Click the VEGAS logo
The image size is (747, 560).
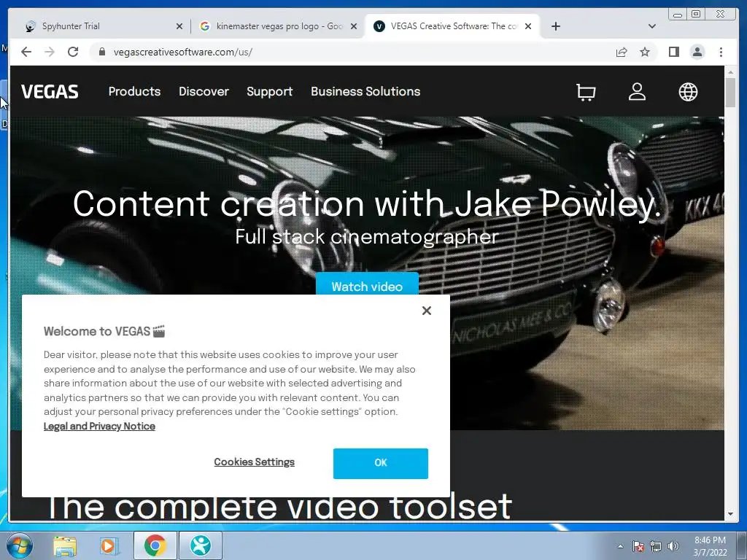coord(50,92)
